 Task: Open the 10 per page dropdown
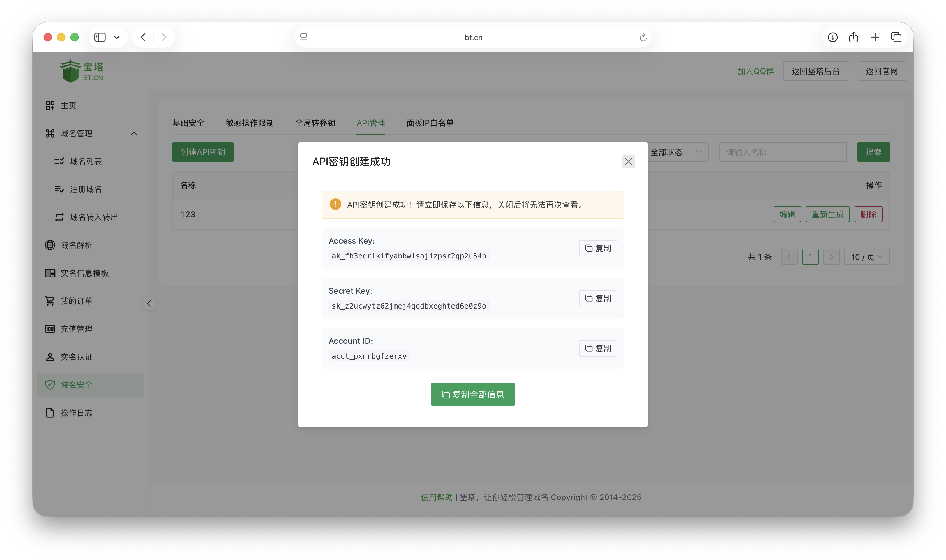click(867, 257)
